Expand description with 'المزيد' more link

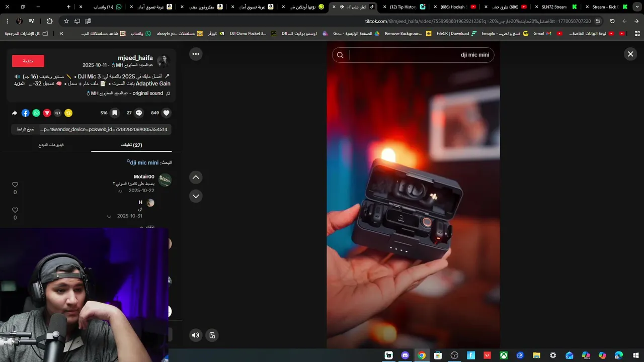click(19, 83)
